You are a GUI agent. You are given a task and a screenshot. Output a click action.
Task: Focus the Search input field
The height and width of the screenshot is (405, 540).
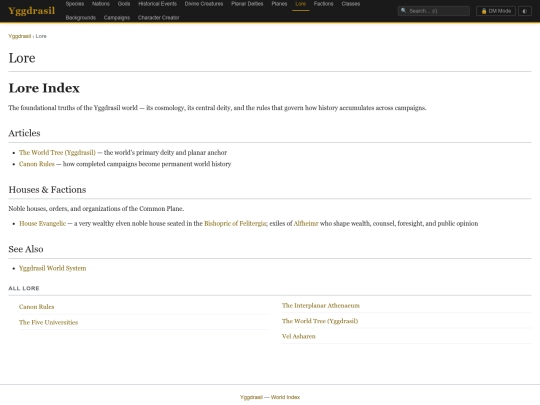point(434,11)
